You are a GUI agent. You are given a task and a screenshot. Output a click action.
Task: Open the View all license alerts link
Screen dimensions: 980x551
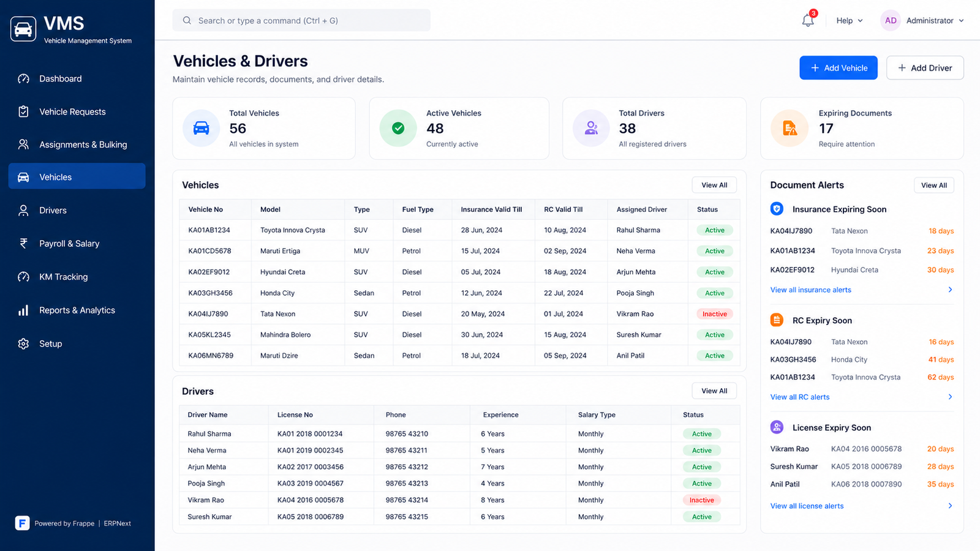807,506
